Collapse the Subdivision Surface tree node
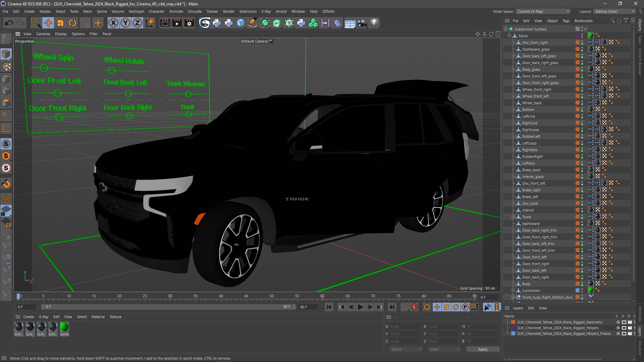The width and height of the screenshot is (644, 362). click(506, 29)
